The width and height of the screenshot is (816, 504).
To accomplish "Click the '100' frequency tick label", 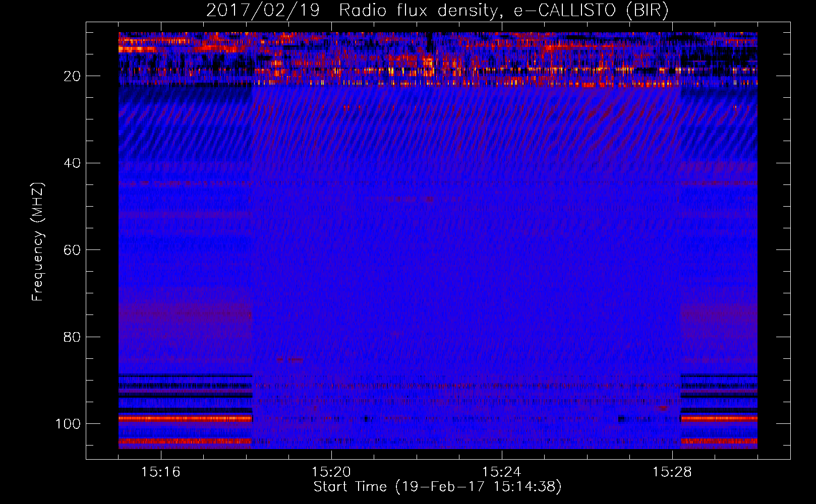I will point(68,424).
